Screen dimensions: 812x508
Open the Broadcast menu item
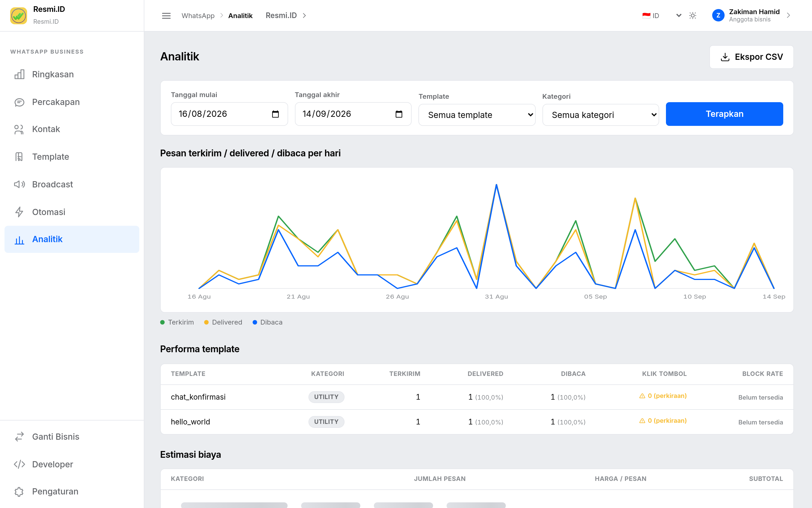coord(72,185)
